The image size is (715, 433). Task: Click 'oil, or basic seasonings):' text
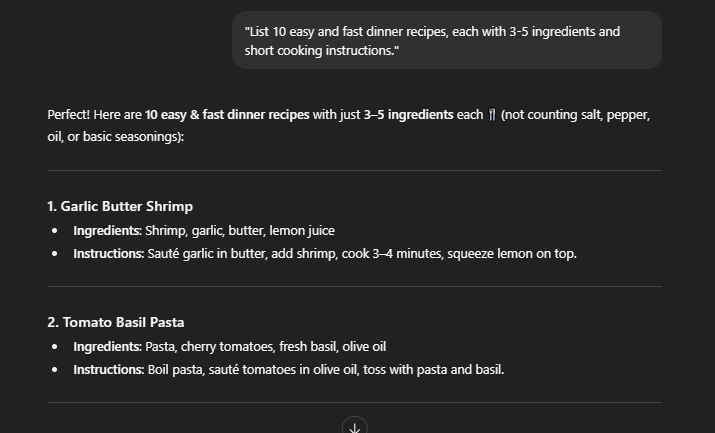coord(116,137)
